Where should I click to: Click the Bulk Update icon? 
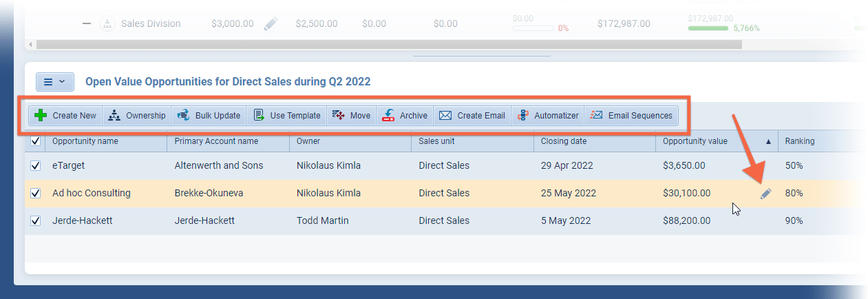click(183, 116)
